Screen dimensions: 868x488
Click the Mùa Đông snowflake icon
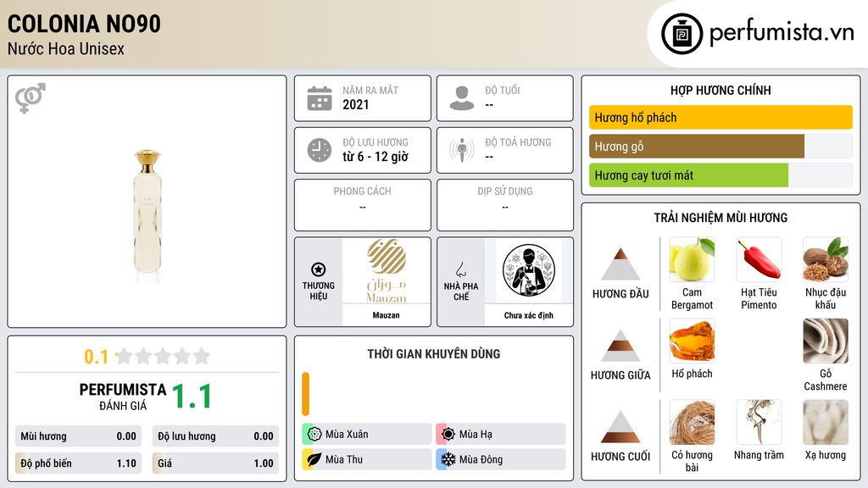point(448,459)
